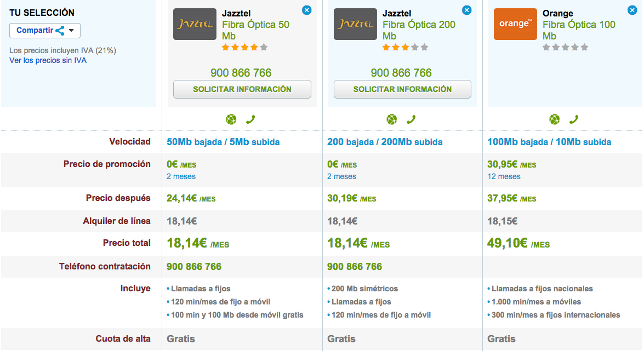Remove Jazztel Fibra Óptica 200 Mb from comparison

466,10
